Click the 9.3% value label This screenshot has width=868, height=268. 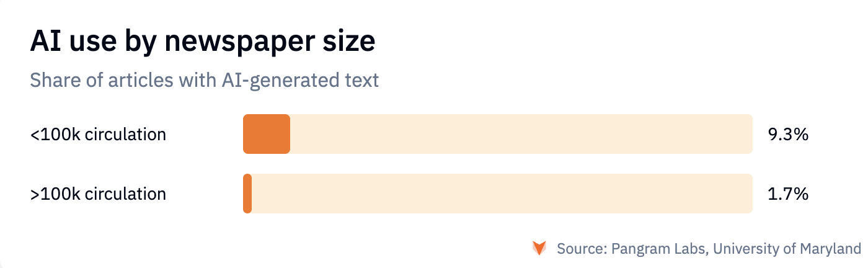pos(788,134)
